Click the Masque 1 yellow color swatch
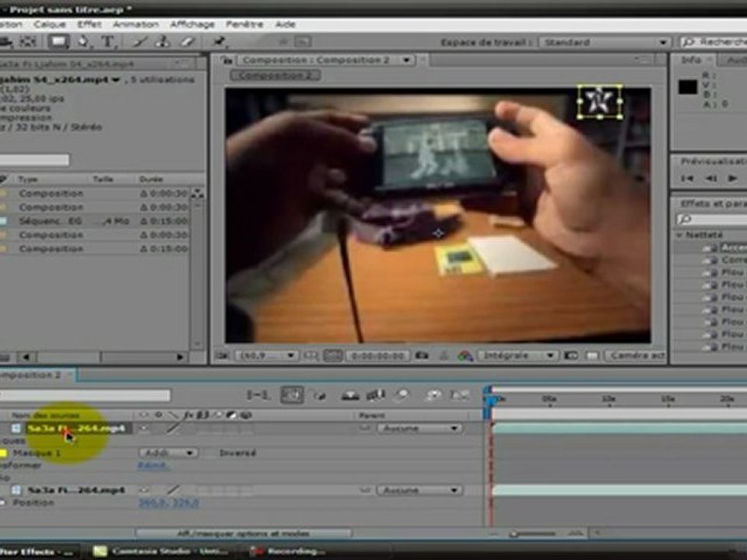This screenshot has height=560, width=747. pos(3,453)
